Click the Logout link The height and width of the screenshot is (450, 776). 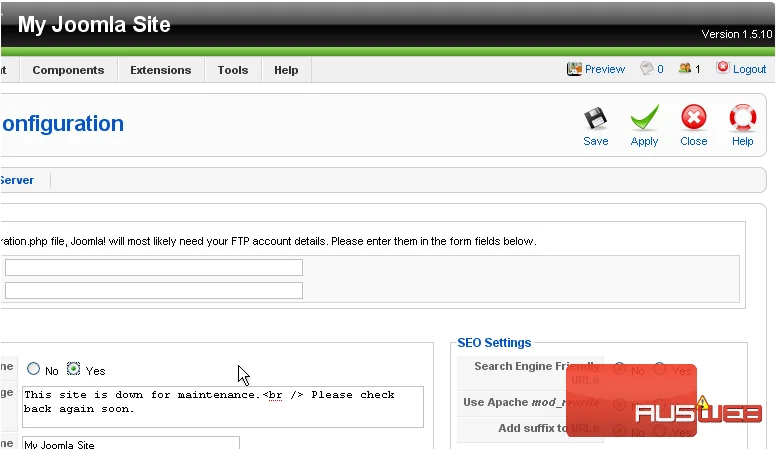tap(749, 69)
